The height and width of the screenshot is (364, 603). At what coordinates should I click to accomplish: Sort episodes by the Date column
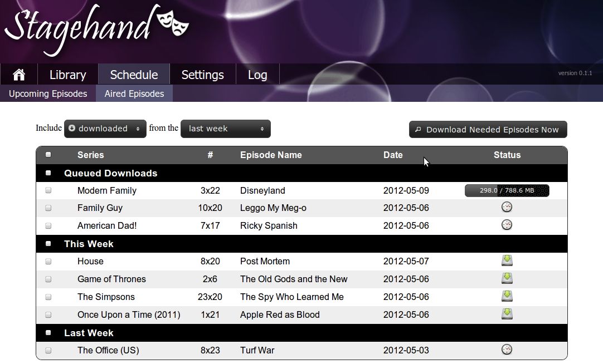pyautogui.click(x=393, y=155)
